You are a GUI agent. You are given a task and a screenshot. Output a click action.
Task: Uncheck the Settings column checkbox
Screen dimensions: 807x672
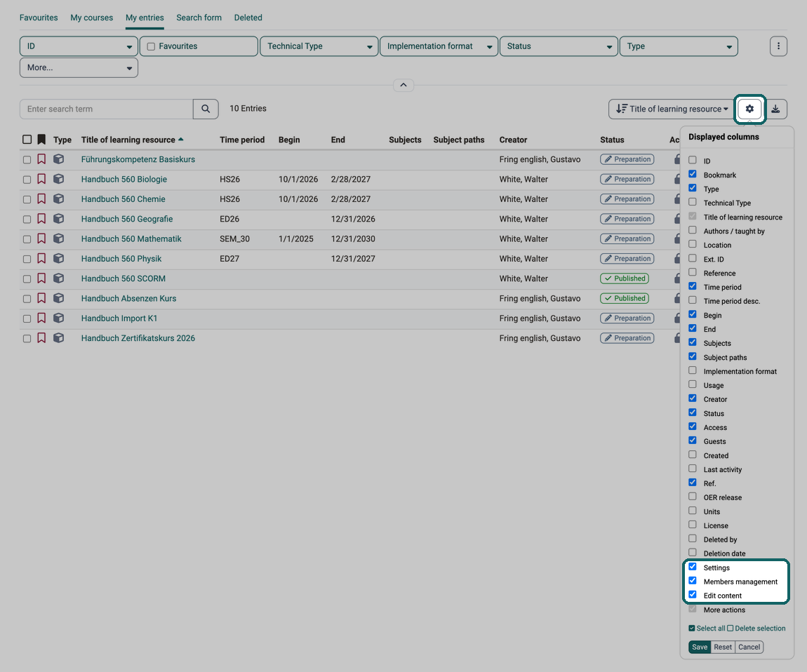pos(693,567)
